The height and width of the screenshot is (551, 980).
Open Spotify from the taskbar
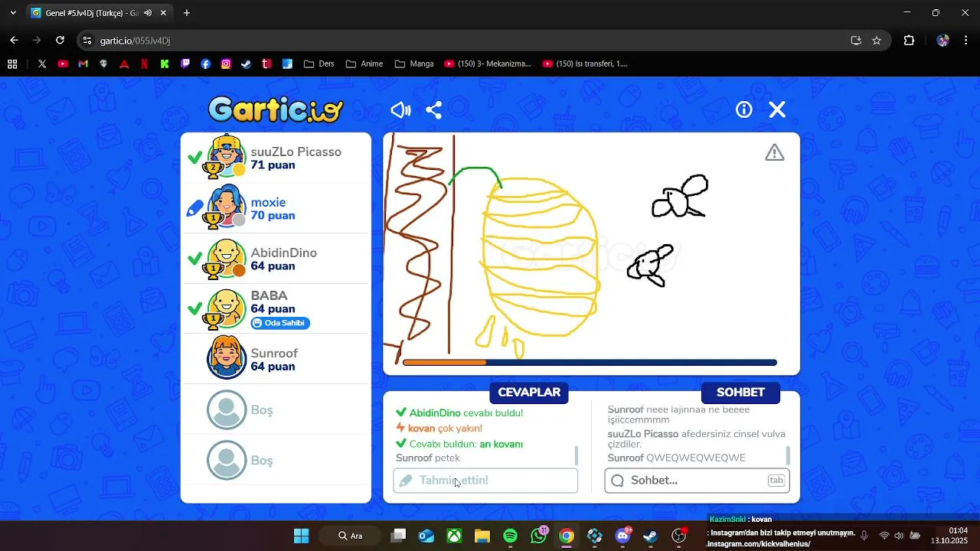(511, 536)
